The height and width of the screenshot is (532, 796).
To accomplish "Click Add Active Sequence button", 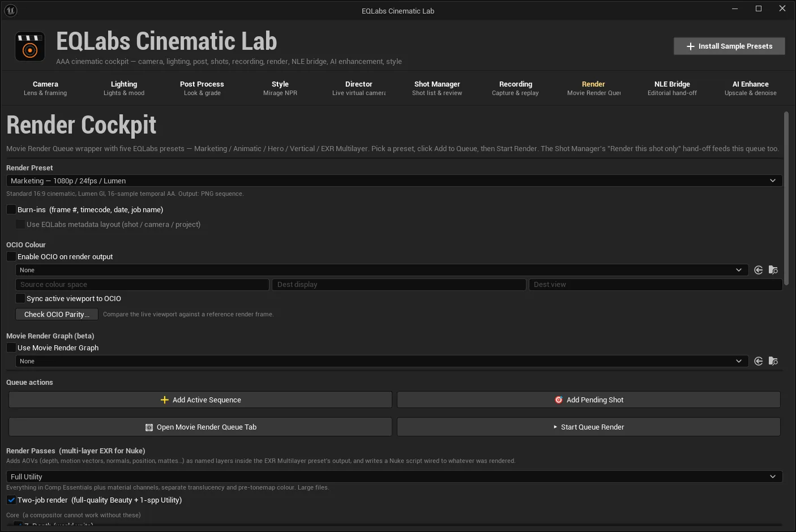I will click(200, 400).
